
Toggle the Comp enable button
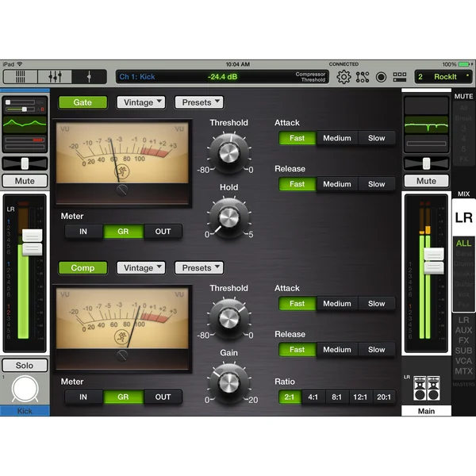pos(83,268)
